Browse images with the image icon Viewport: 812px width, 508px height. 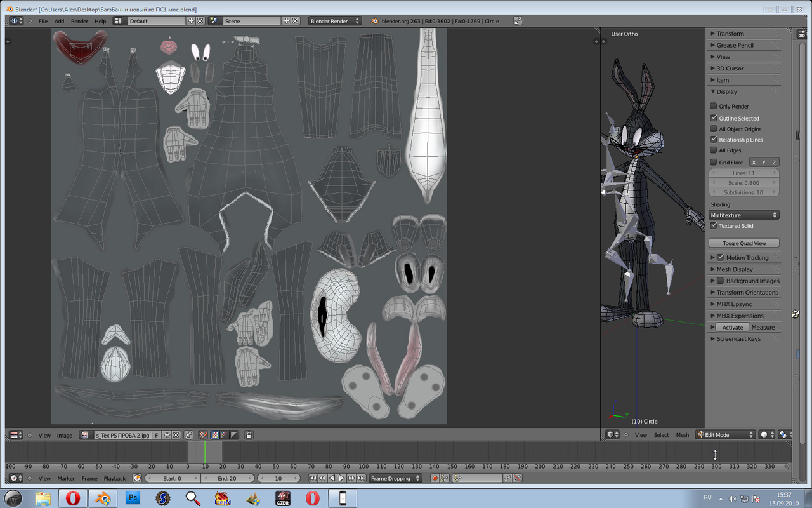point(86,435)
